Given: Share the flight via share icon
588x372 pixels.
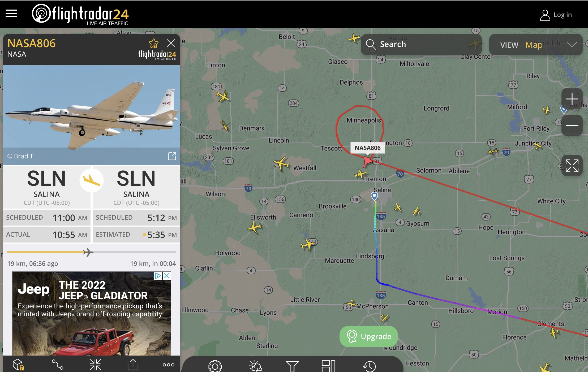Looking at the screenshot, I should (133, 365).
